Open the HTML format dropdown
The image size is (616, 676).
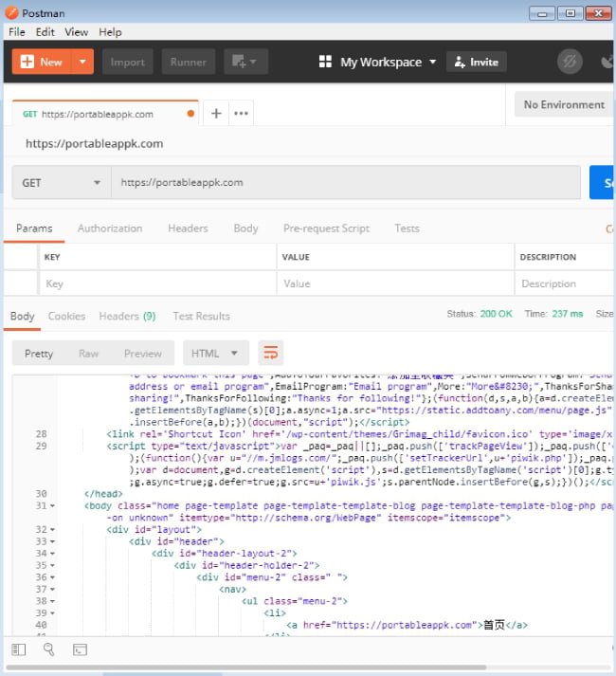tap(213, 354)
